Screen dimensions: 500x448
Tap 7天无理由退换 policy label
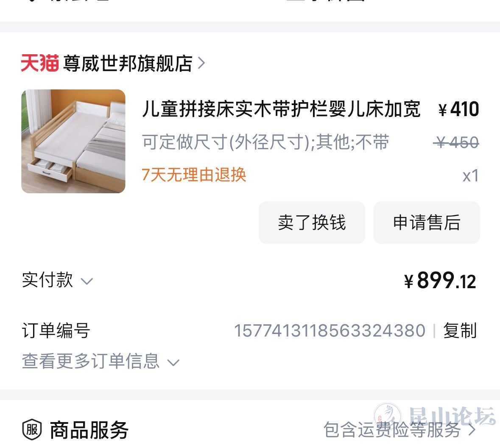pos(194,175)
